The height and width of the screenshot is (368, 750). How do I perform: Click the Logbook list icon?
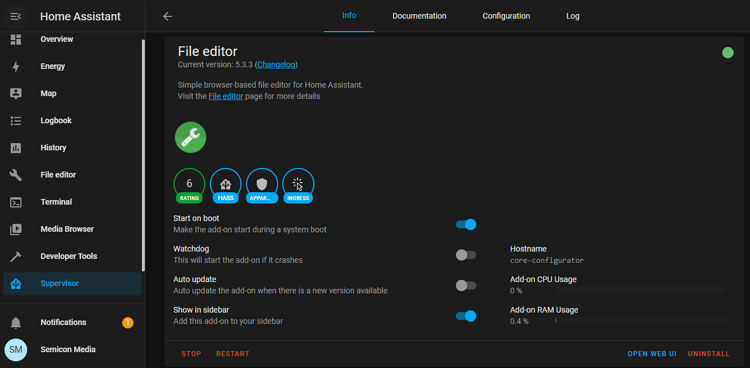coord(16,121)
